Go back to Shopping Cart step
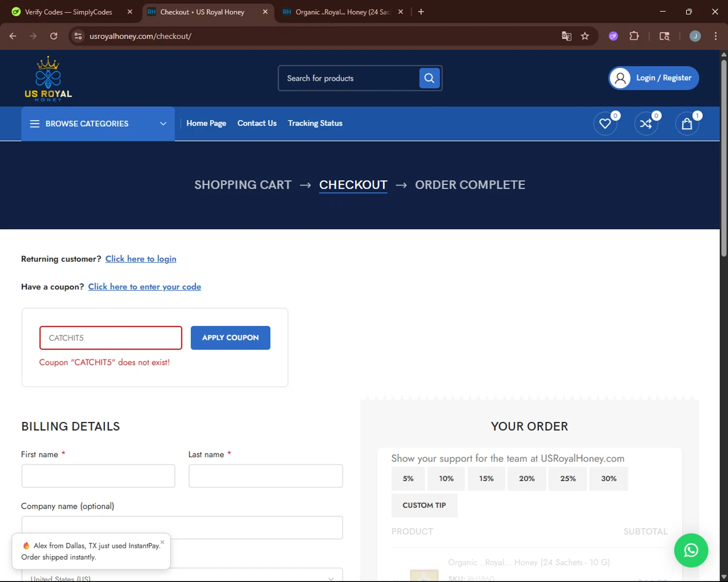728x582 pixels. coord(243,185)
